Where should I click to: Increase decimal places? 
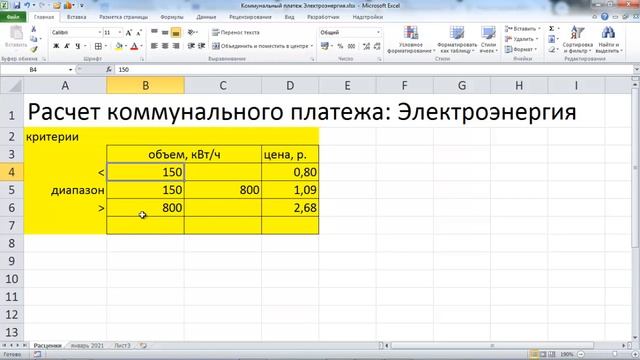coord(367,46)
